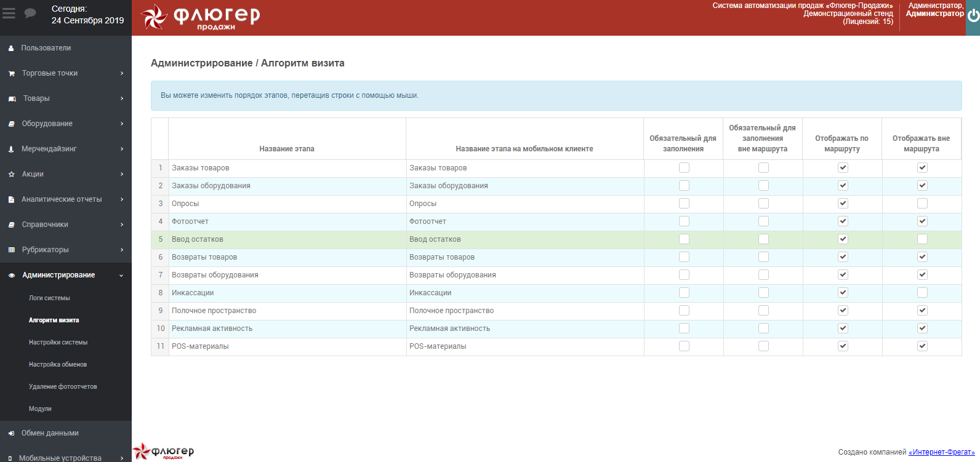The height and width of the screenshot is (462, 980).
Task: Check Отображать вне маршрута for Опросы
Action: 922,204
